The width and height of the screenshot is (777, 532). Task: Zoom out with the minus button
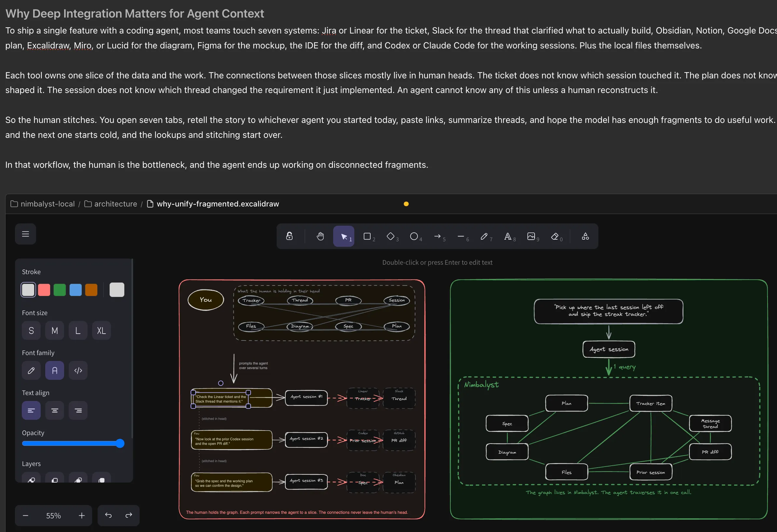pos(25,515)
